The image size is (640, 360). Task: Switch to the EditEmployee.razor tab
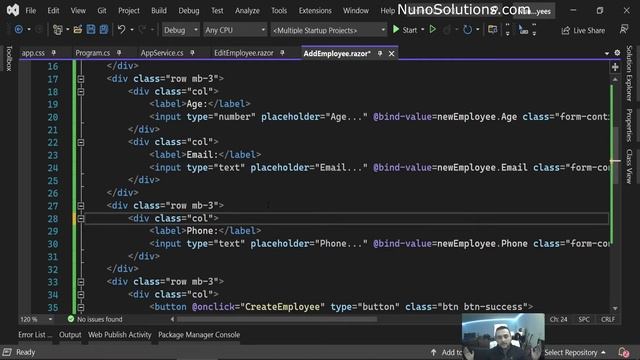[244, 53]
